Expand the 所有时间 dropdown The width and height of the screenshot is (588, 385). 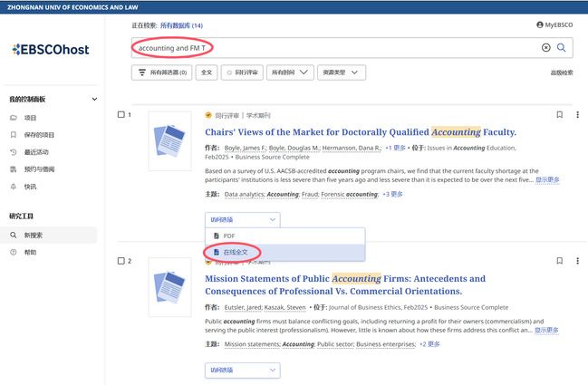coord(291,72)
